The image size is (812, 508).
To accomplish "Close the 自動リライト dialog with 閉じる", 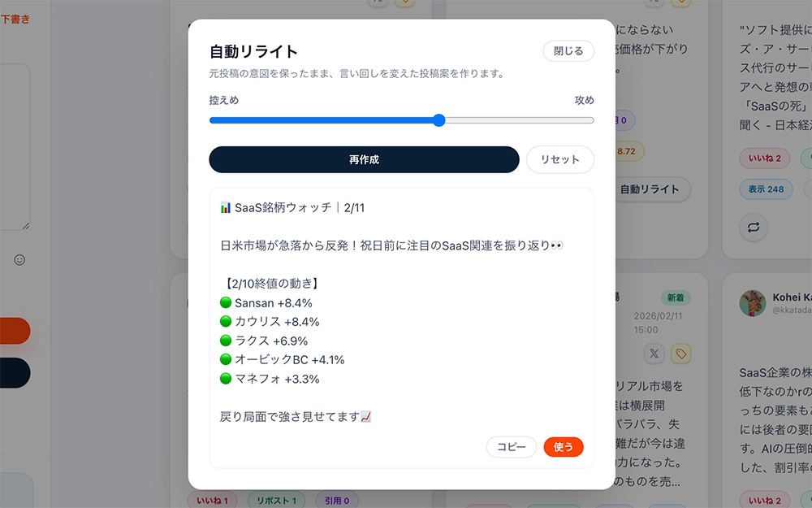I will click(x=568, y=51).
